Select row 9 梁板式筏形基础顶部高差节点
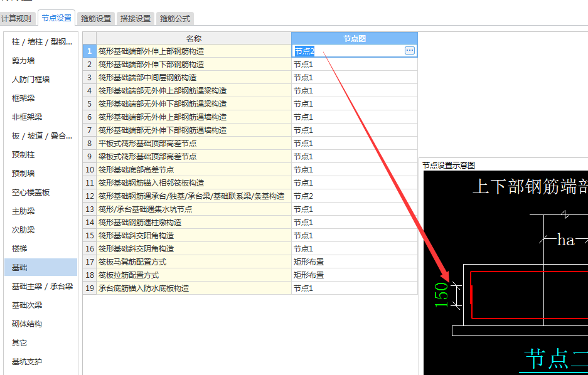Viewport: 588px width, 375px height. tap(194, 156)
